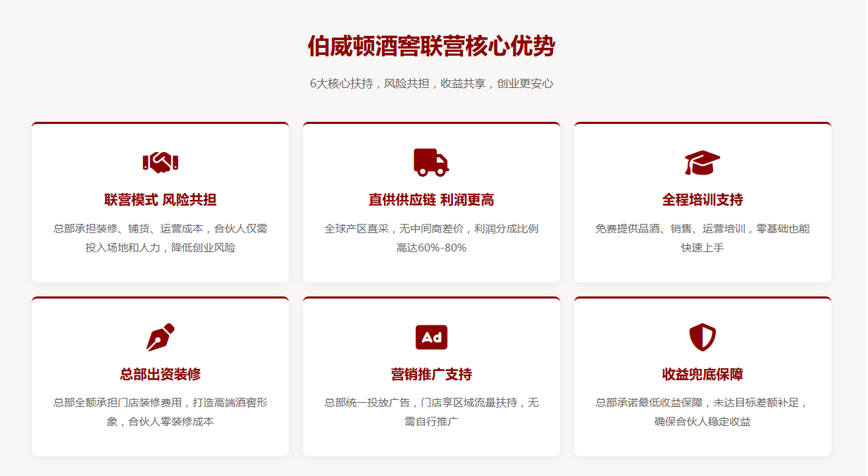Open the 全程培训支持 heading
The image size is (868, 476).
(x=702, y=200)
